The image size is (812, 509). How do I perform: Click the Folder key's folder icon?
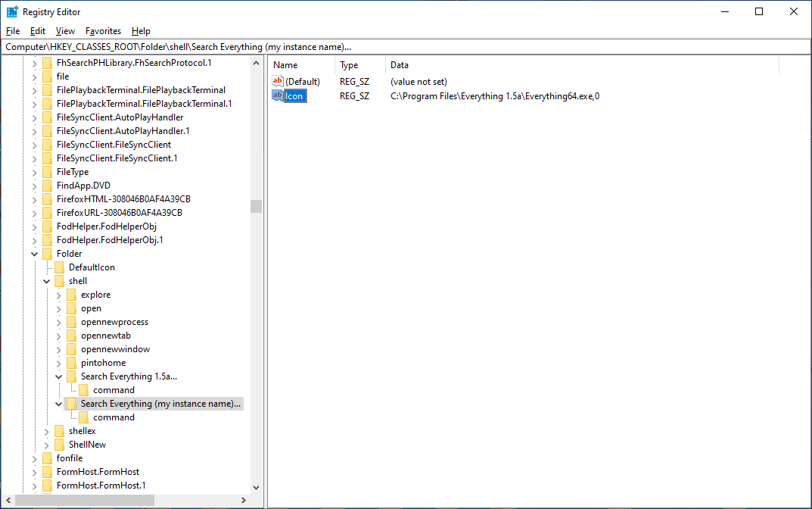[47, 254]
